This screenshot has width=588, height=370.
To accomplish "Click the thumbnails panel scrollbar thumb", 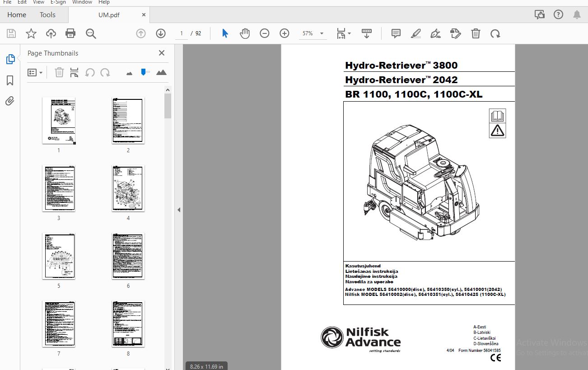I will [x=168, y=106].
